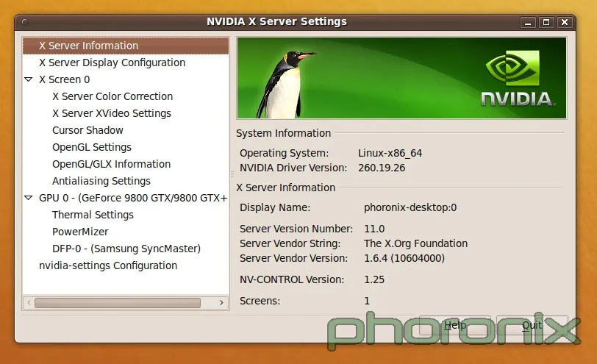Open nvidia-settings Configuration

coord(108,265)
